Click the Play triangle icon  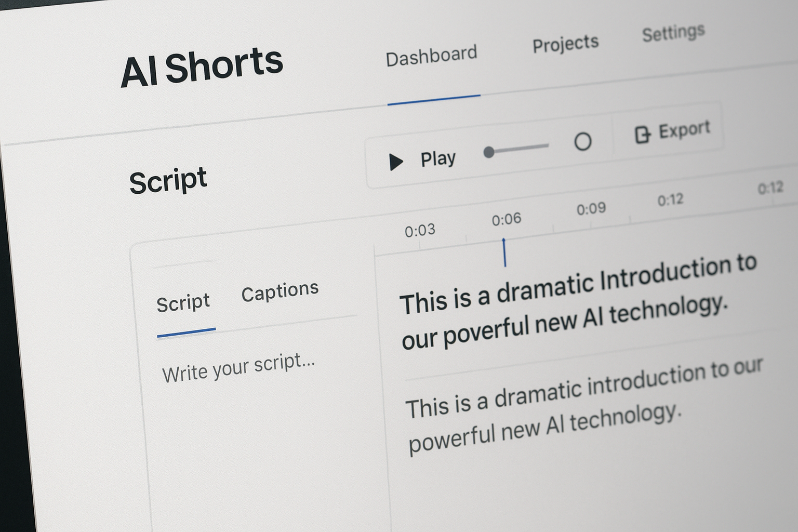(396, 162)
